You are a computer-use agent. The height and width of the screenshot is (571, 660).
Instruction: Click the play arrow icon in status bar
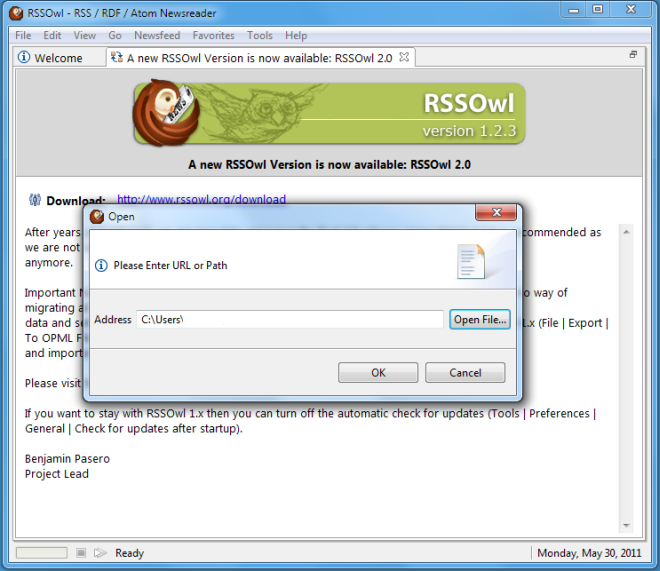100,552
